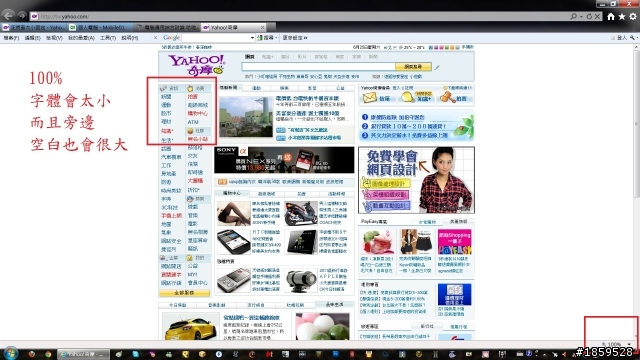Open the Home page icon

611,16
